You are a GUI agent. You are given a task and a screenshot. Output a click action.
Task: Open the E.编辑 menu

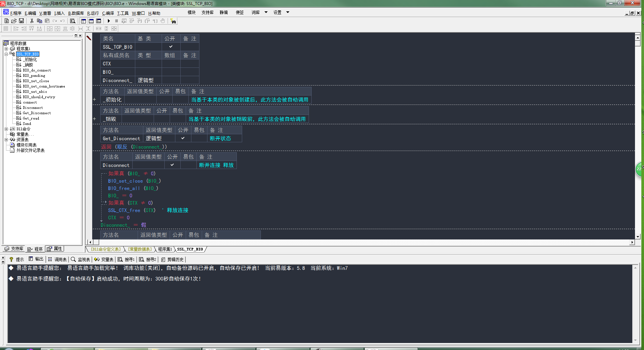[30, 13]
